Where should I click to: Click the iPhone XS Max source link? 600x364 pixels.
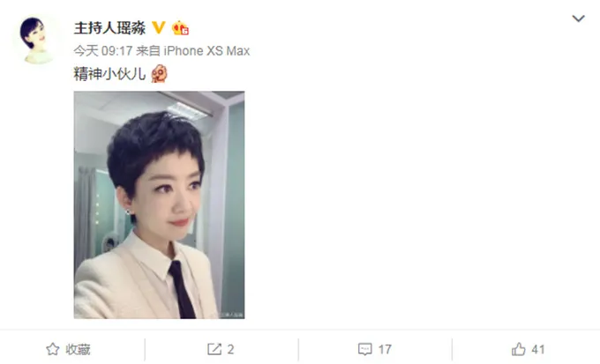point(206,51)
